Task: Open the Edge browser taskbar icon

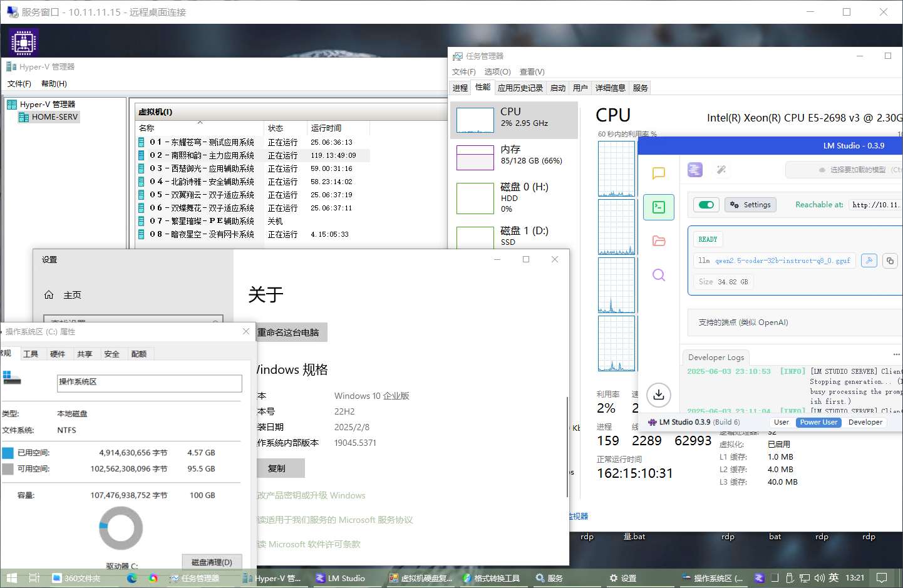Action: 132,578
